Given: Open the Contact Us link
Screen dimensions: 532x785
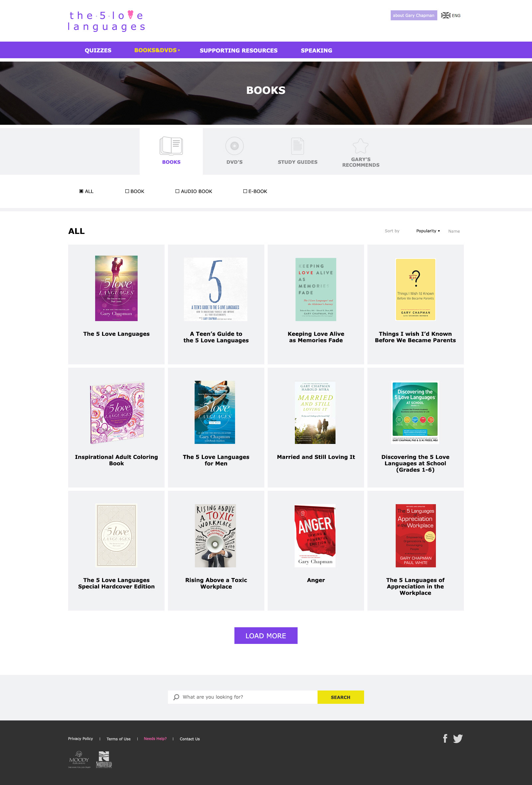Looking at the screenshot, I should pyautogui.click(x=190, y=739).
